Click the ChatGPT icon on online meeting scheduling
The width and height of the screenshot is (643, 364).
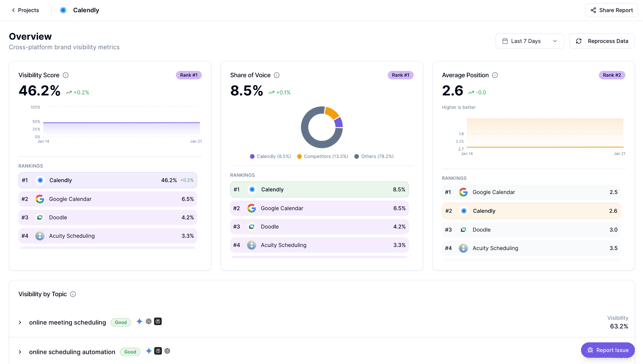(149, 322)
